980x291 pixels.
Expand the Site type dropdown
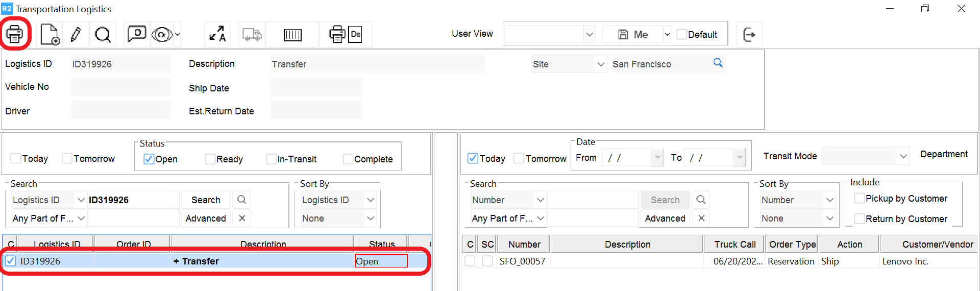[x=601, y=64]
